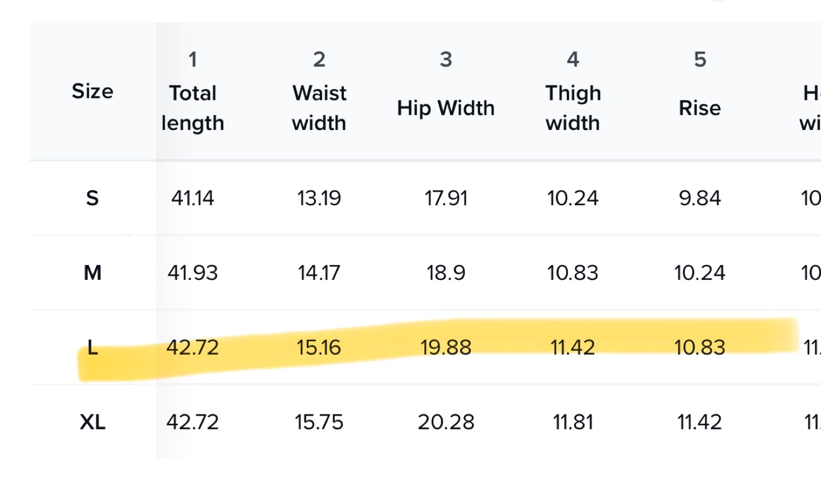Click the 11.81 thigh width cell
Image resolution: width=821 pixels, height=504 pixels.
(x=573, y=422)
